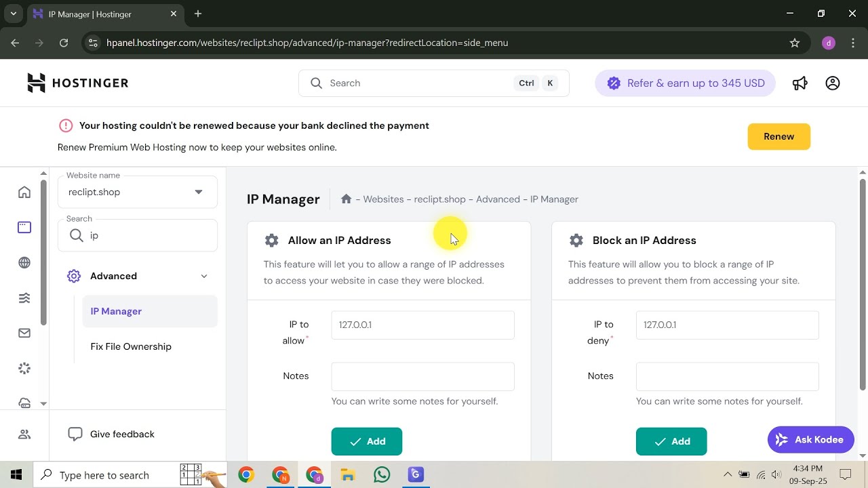
Task: Open the Ask Kodee assistant
Action: 810,440
